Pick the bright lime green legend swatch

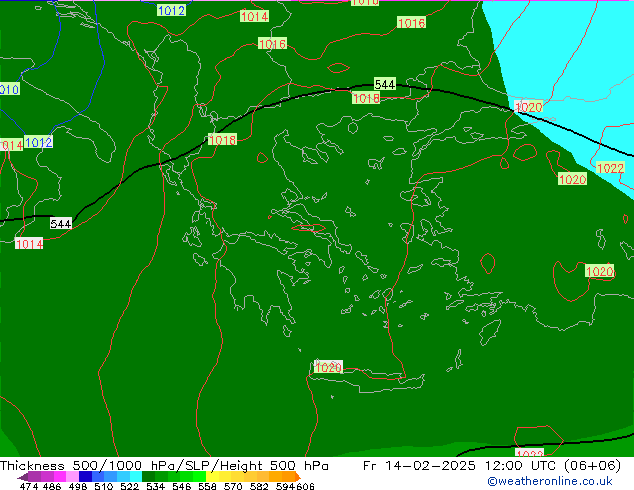(x=200, y=476)
